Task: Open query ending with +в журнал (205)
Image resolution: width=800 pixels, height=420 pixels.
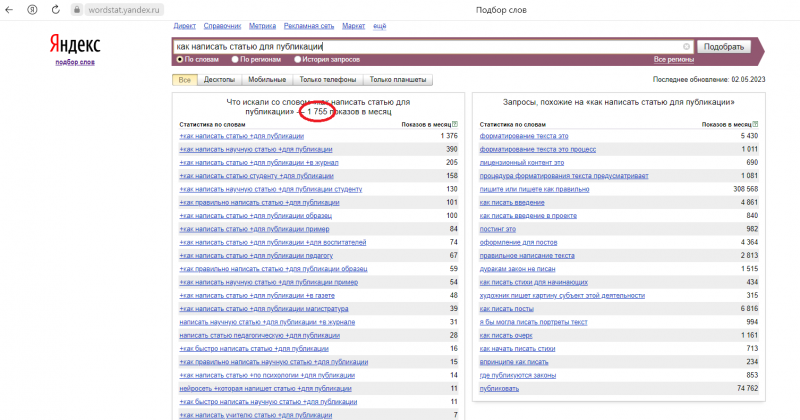Action: [259, 163]
